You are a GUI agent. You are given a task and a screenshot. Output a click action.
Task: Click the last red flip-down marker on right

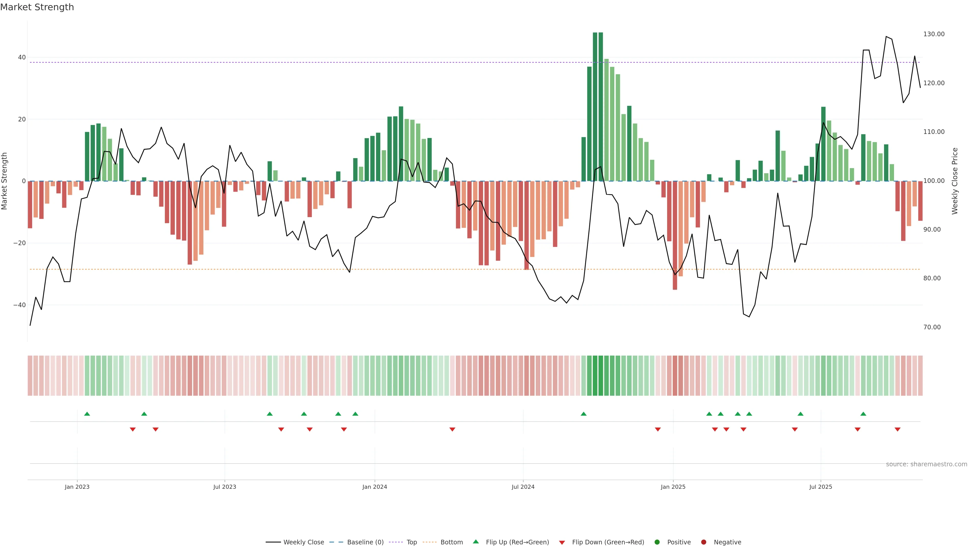click(898, 429)
